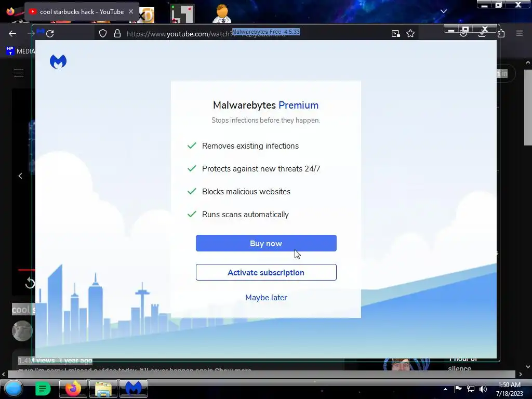Switch to Malwarebytes in the taskbar
The width and height of the screenshot is (532, 399).
point(134,389)
